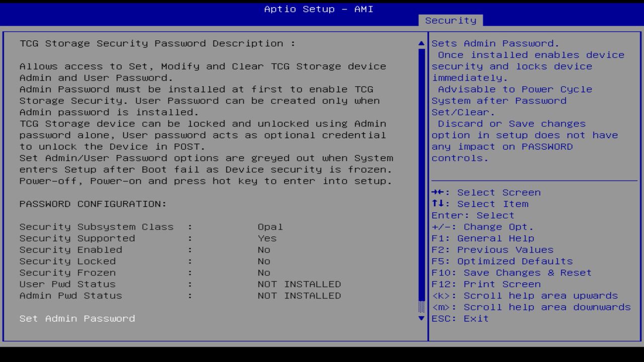This screenshot has height=362, width=644.
Task: Click the scroll-up arrow on the scrollbar
Action: click(421, 43)
